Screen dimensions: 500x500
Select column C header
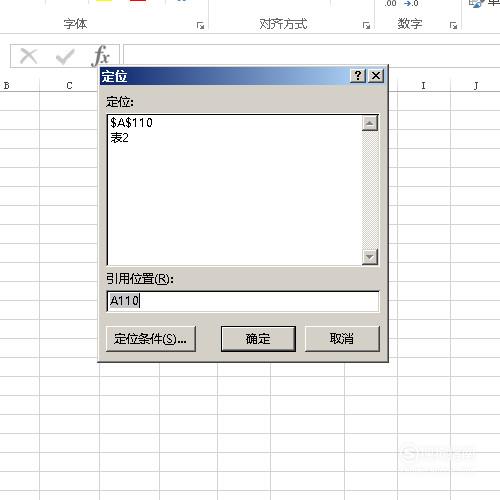pos(69,86)
